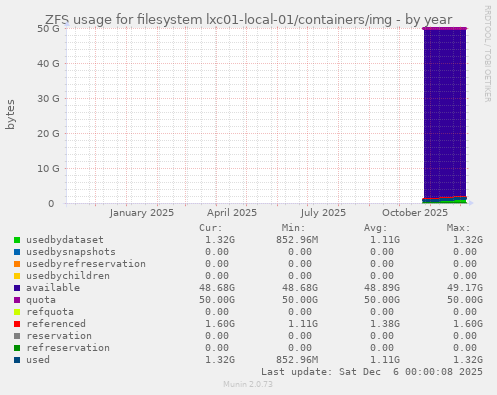Click the usedbyrefreservation legend label
Viewport: 497px width, 395px height.
[x=86, y=264]
